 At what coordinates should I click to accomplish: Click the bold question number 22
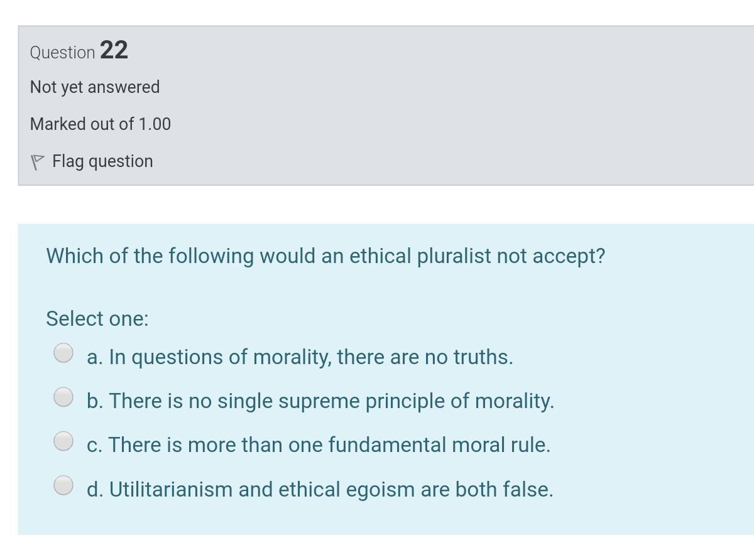[x=114, y=50]
